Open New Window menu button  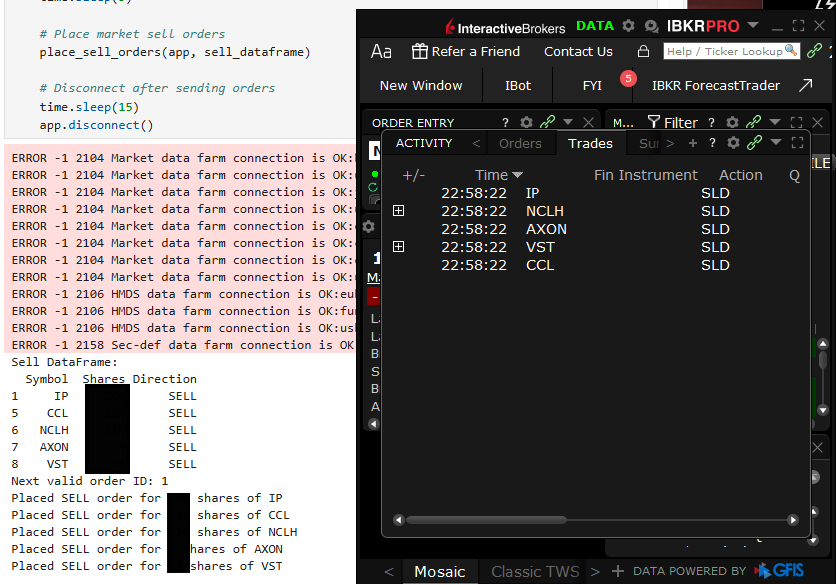[x=421, y=85]
